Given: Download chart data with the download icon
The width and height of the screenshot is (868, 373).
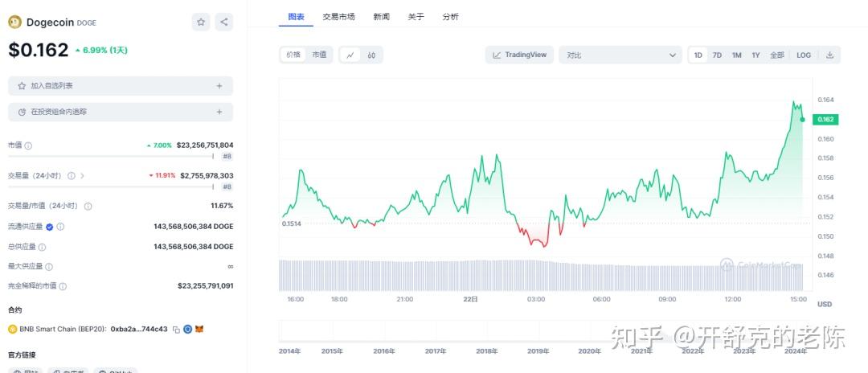Looking at the screenshot, I should [x=829, y=55].
